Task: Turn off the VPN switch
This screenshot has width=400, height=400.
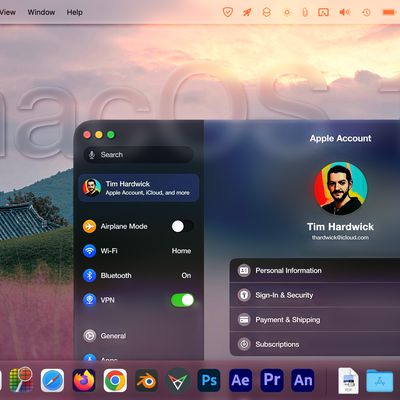Action: pos(182,300)
